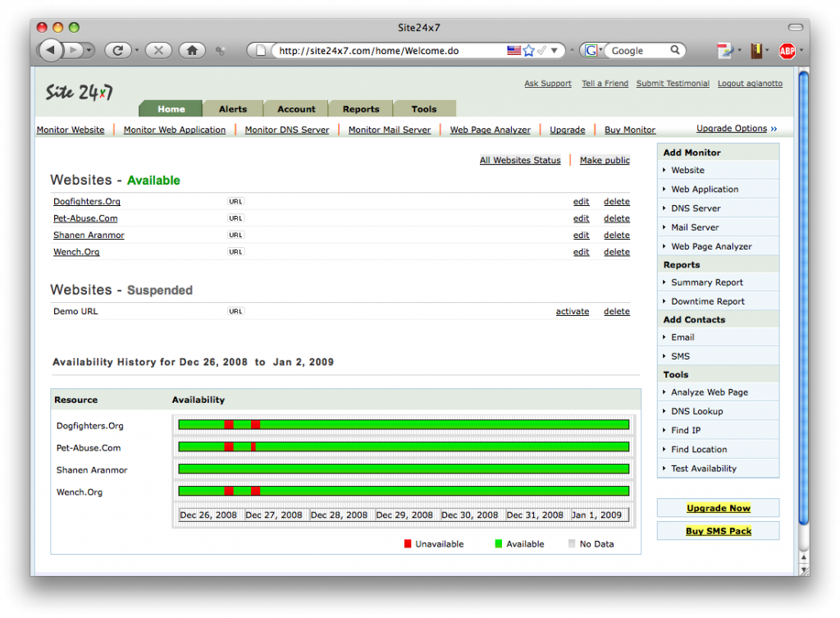Open dropdown arrow beside the book icon
Image resolution: width=840 pixels, height=618 pixels.
pyautogui.click(x=767, y=50)
